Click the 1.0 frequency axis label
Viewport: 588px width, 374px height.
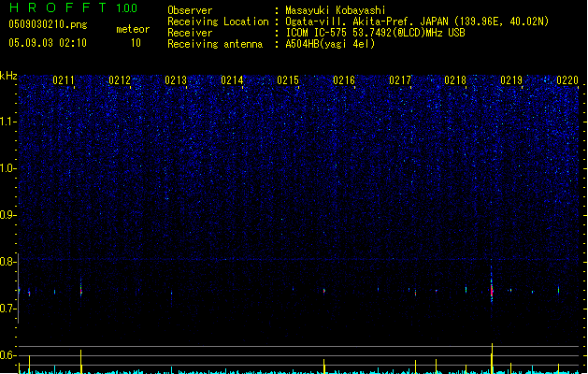tap(7, 168)
